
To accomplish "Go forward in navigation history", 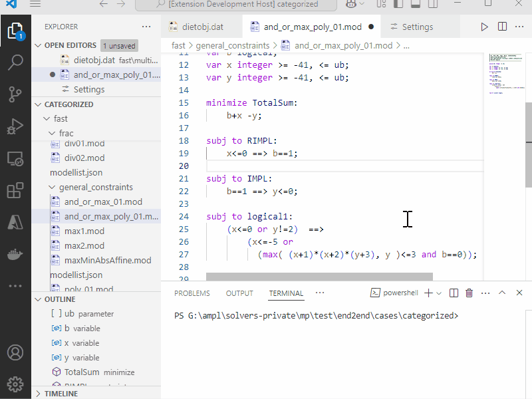I will [121, 4].
